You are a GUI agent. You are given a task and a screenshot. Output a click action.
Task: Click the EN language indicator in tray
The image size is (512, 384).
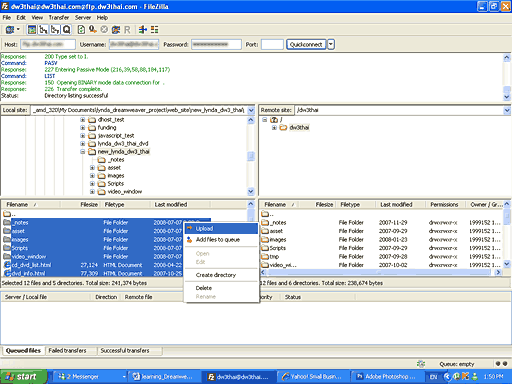tap(433, 377)
